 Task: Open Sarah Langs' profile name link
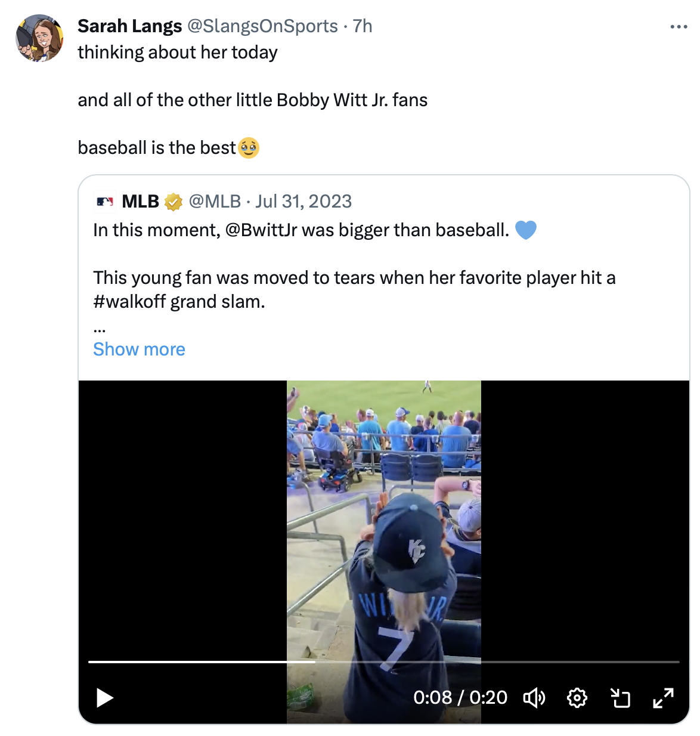(x=129, y=26)
